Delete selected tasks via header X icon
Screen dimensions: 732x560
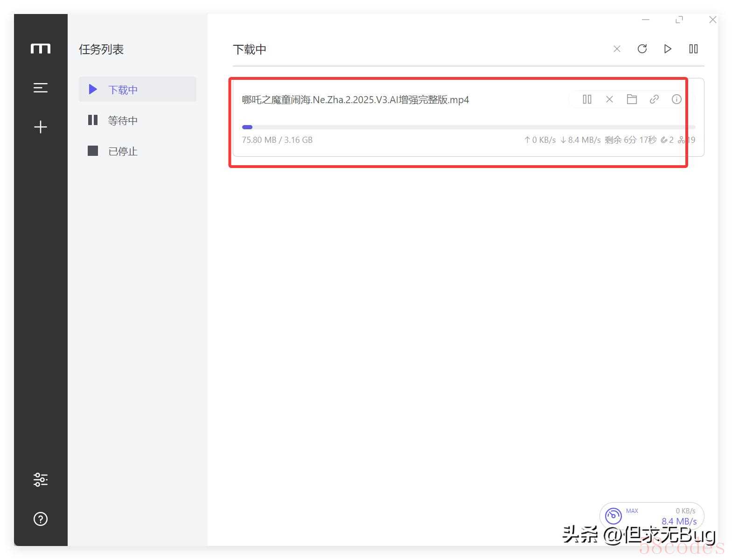point(617,49)
